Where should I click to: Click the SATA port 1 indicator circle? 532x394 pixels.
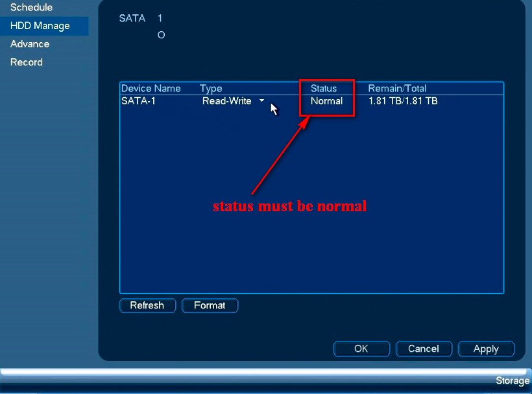click(x=161, y=35)
